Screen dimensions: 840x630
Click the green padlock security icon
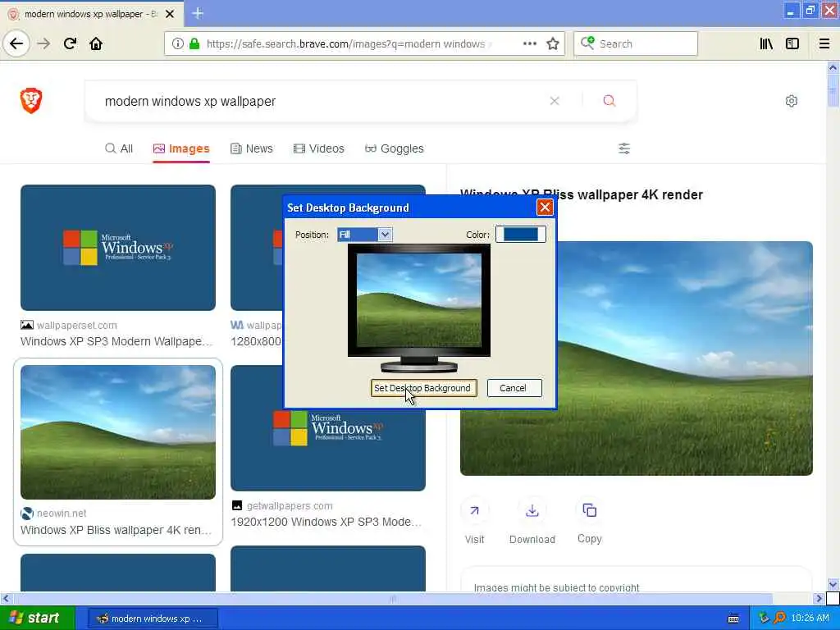(194, 43)
